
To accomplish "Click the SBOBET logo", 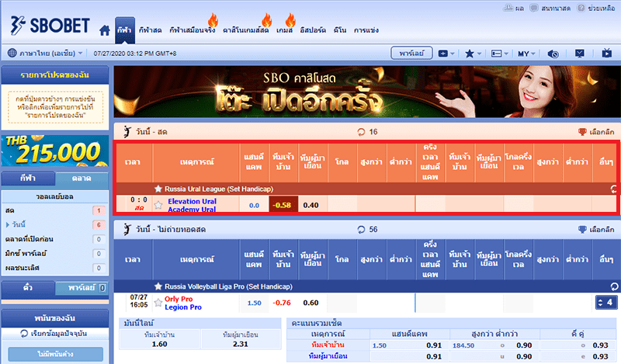I will 50,26.
